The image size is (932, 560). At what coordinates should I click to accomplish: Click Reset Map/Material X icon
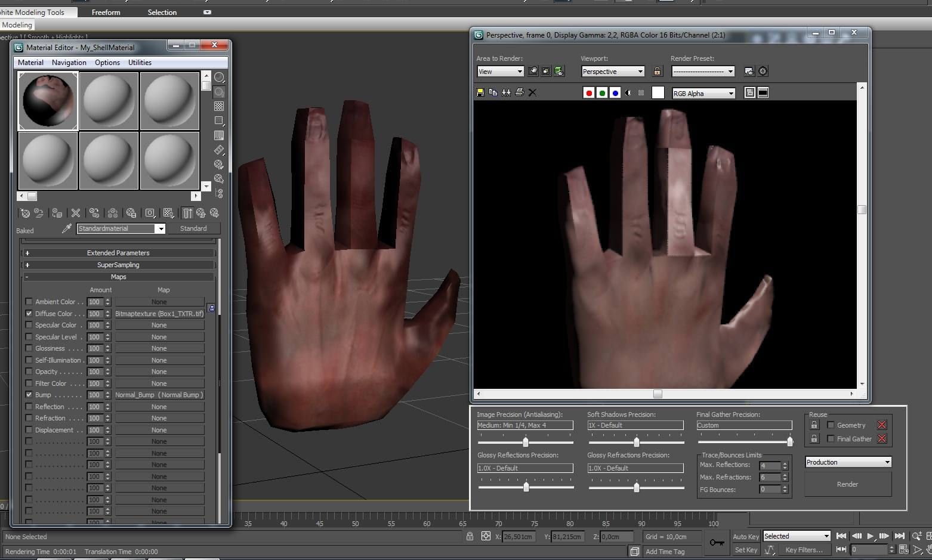click(x=76, y=213)
